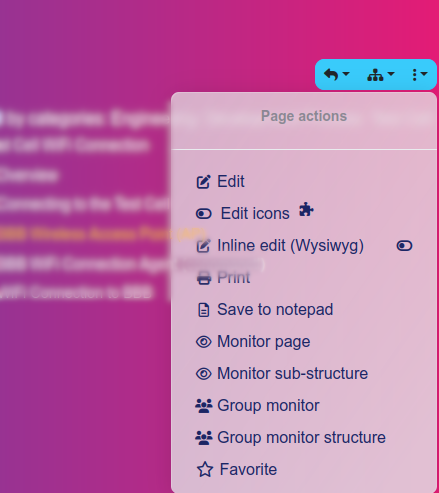
Task: Toggle the Edit icons switch
Action: pos(204,214)
